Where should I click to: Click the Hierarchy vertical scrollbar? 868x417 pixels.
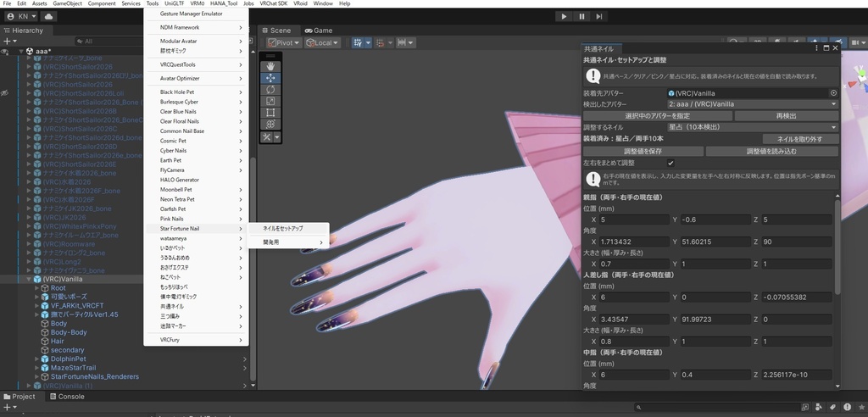253,269
